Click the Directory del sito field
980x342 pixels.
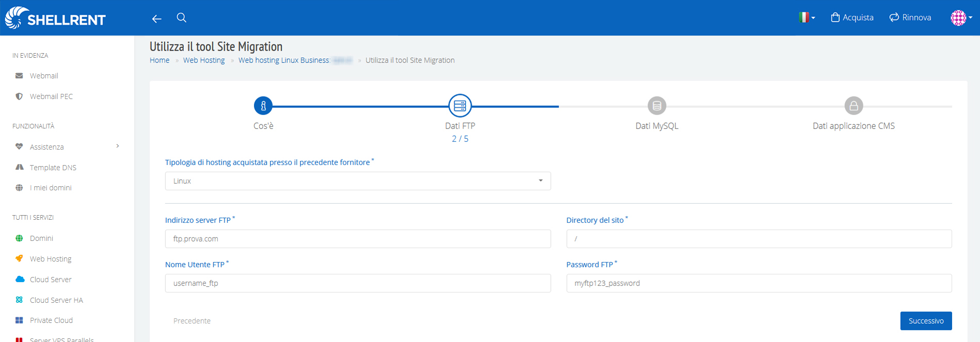point(759,239)
